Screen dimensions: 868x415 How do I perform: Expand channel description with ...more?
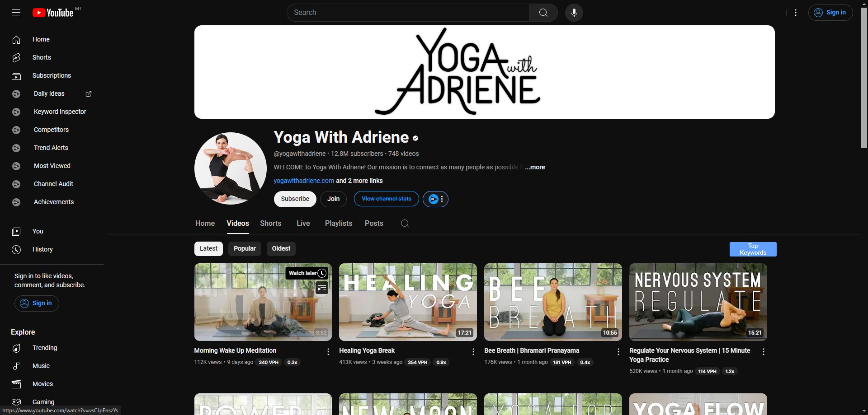coord(535,167)
